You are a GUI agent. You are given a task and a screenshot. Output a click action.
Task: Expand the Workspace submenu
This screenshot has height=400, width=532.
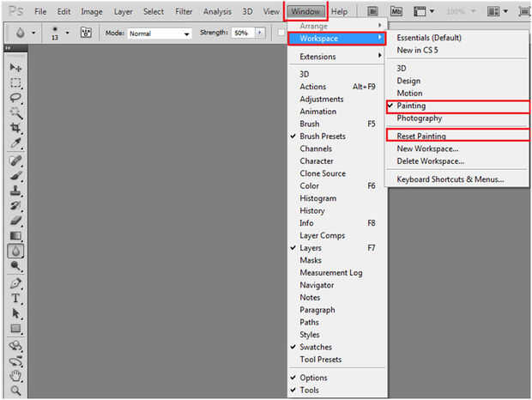[336, 39]
